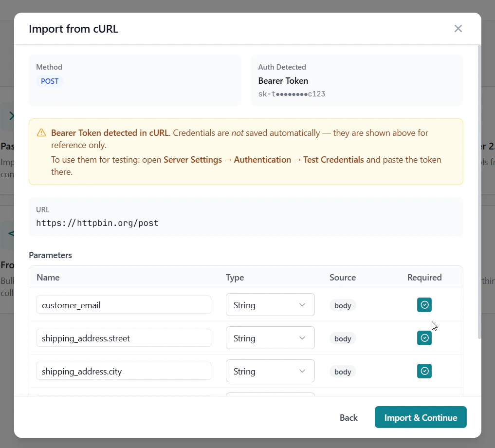Edit the shipping_address.city name field
495x448 pixels.
pos(124,371)
